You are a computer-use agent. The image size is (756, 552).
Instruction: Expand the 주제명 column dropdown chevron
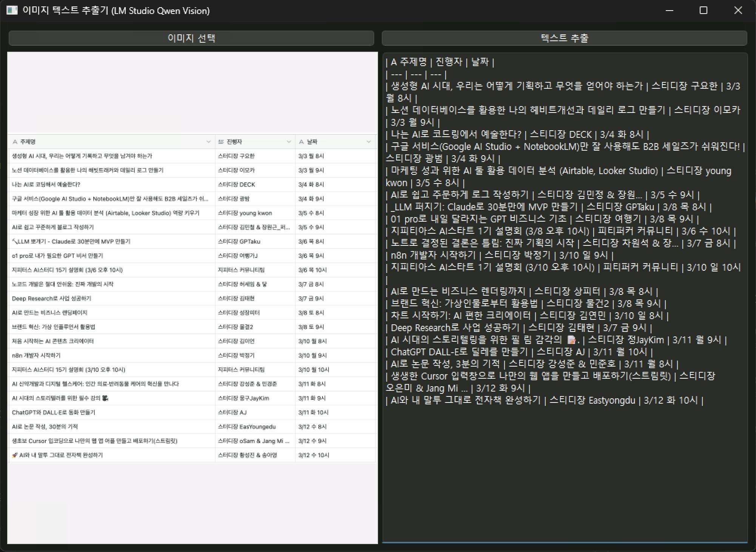208,142
